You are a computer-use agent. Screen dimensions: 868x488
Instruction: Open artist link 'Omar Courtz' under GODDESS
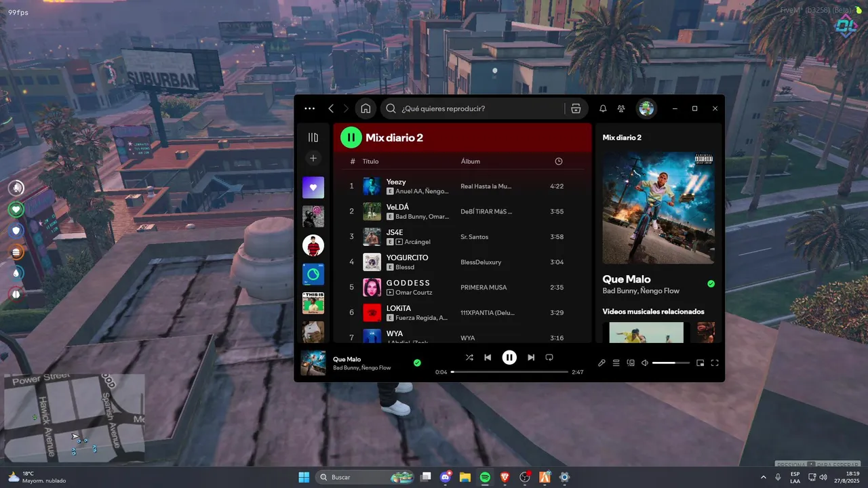(x=414, y=293)
